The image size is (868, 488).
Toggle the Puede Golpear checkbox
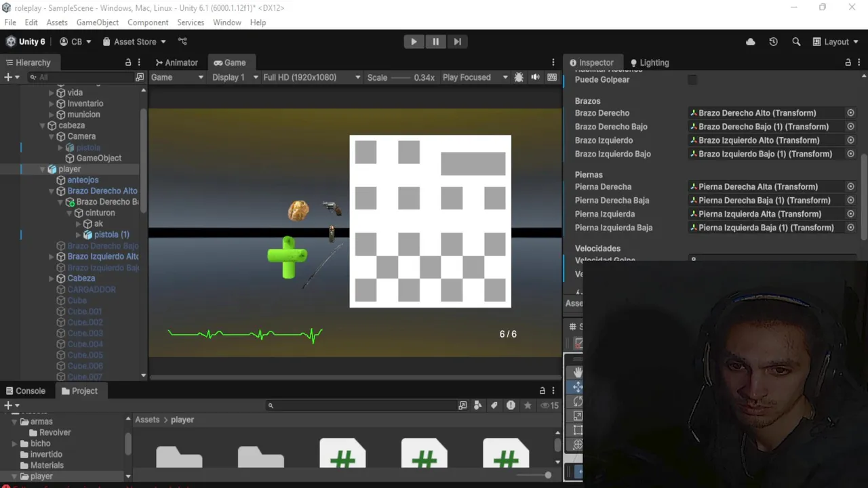click(692, 79)
